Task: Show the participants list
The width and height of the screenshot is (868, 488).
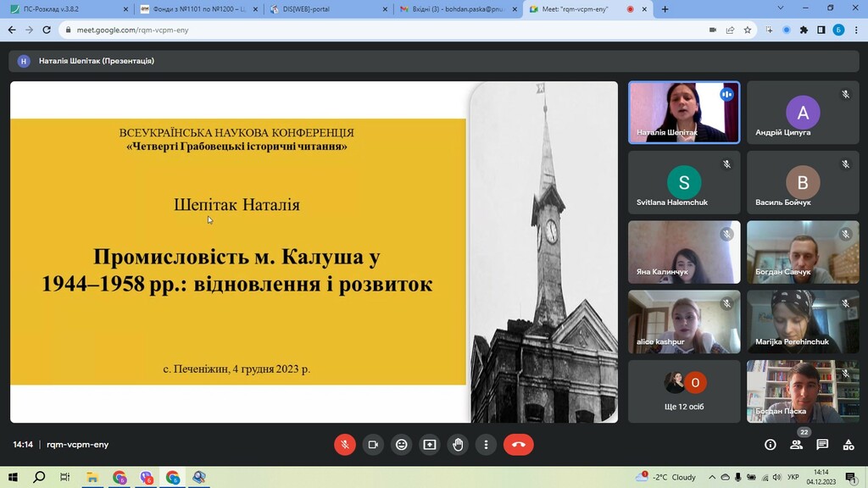Action: [x=796, y=445]
